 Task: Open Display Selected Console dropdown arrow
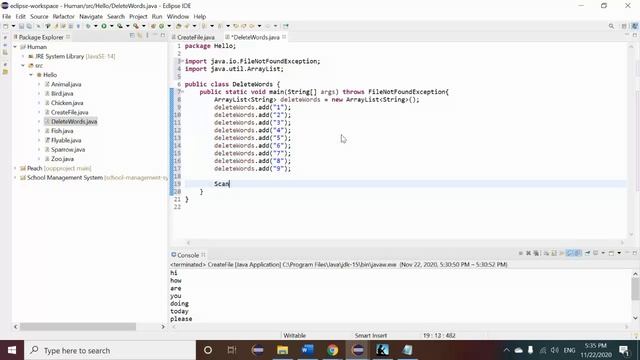[603, 253]
